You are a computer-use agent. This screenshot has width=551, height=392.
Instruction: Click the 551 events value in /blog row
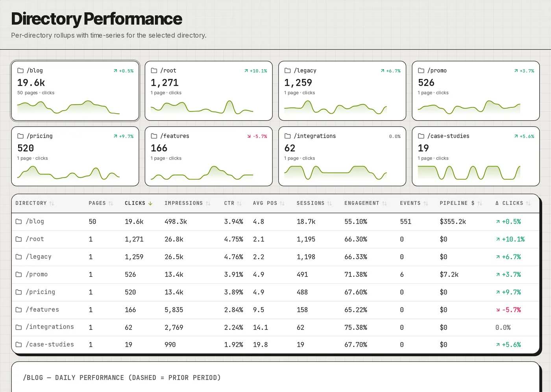(x=406, y=222)
